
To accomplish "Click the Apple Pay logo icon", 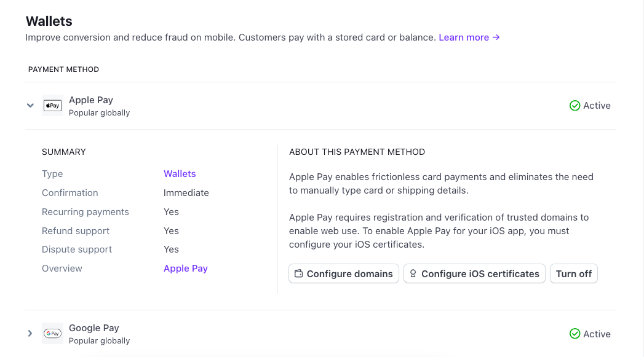I will coord(52,106).
